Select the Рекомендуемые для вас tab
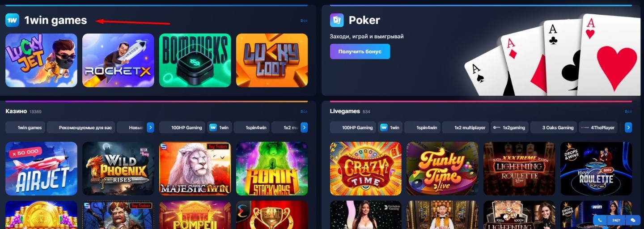The image size is (644, 229). 81,127
